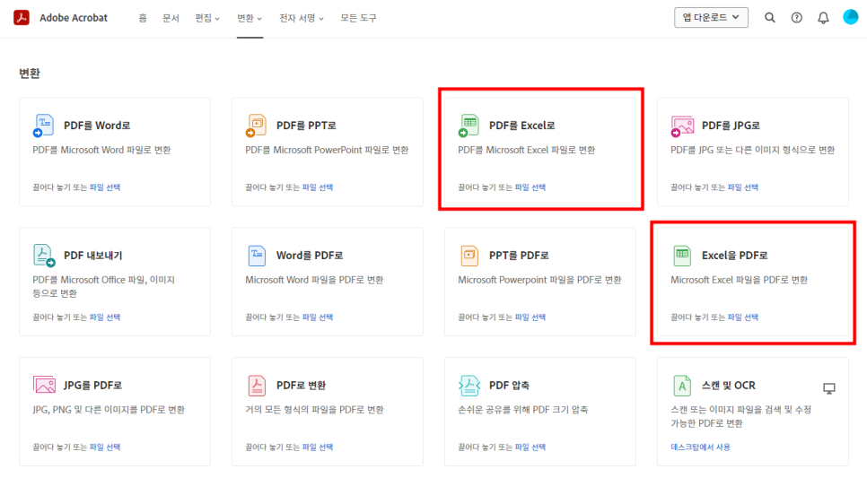867x504 pixels.
Task: Click 파일 선택 link on PDF를 Word로 card
Action: tap(105, 187)
